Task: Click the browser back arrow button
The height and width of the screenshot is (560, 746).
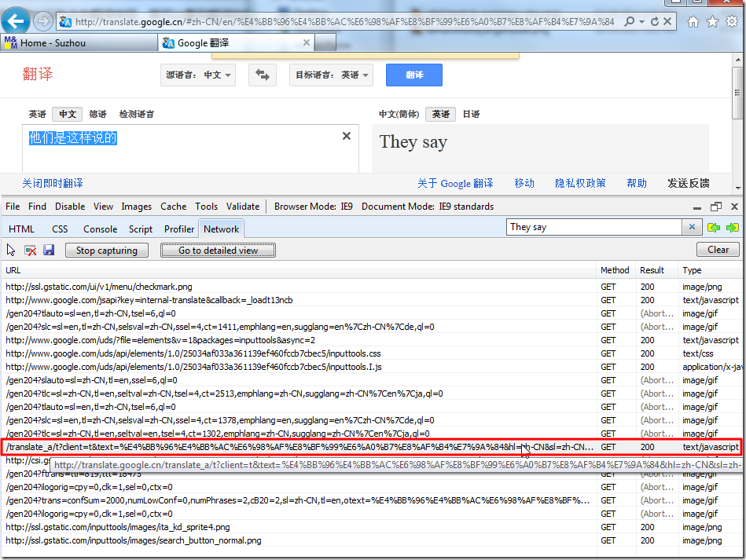Action: pyautogui.click(x=16, y=21)
